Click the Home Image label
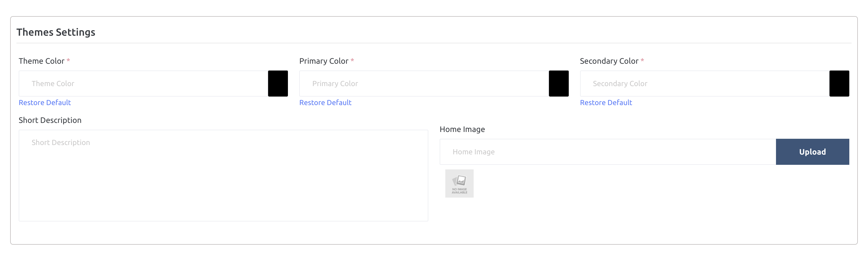The width and height of the screenshot is (868, 256). pyautogui.click(x=462, y=129)
